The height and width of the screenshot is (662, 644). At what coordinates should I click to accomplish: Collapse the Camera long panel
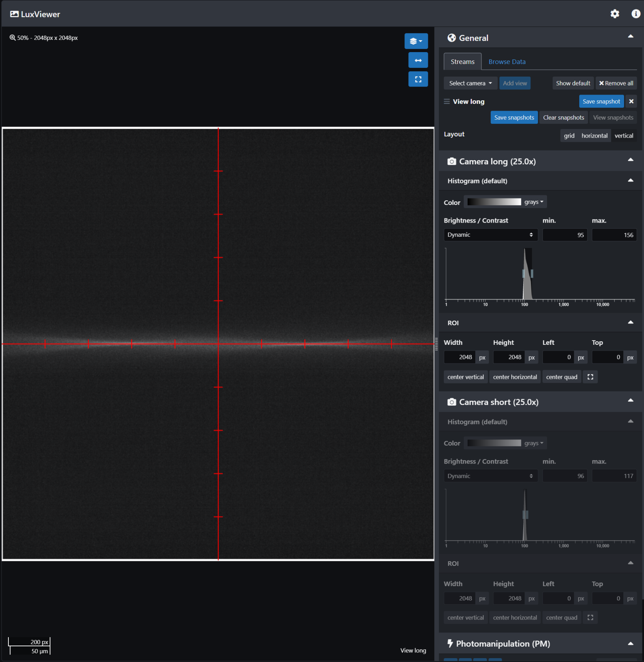pyautogui.click(x=630, y=160)
